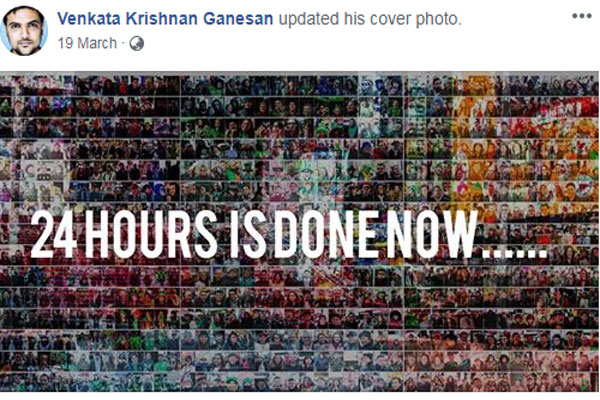Expand post options using the ellipsis
This screenshot has height=400, width=600.
pos(582,16)
